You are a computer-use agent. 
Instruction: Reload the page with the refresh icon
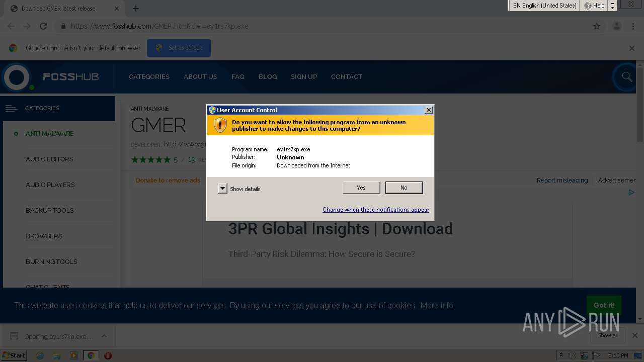click(43, 26)
